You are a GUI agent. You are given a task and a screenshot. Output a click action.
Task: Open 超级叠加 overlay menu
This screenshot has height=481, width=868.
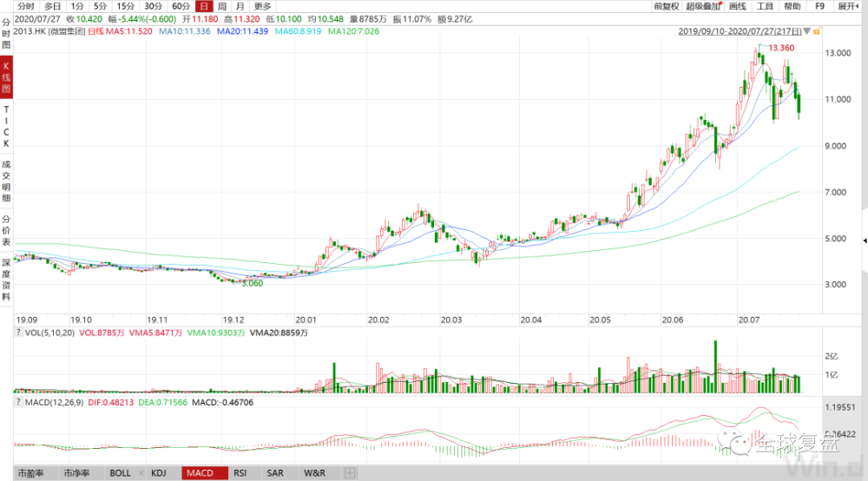coord(703,6)
